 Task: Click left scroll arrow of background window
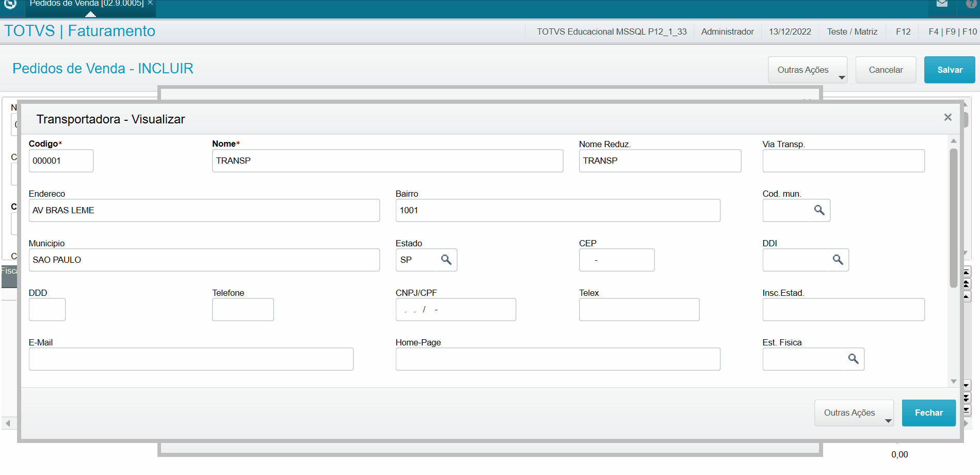(x=8, y=423)
